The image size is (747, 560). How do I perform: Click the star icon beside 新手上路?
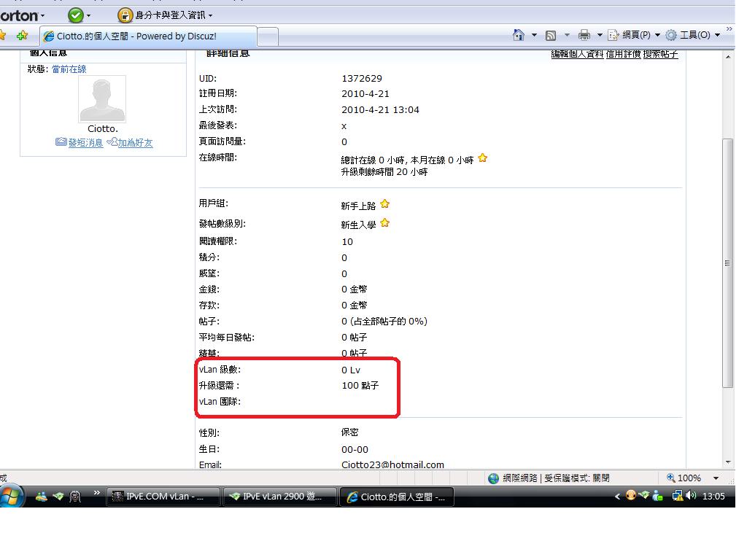coord(385,204)
